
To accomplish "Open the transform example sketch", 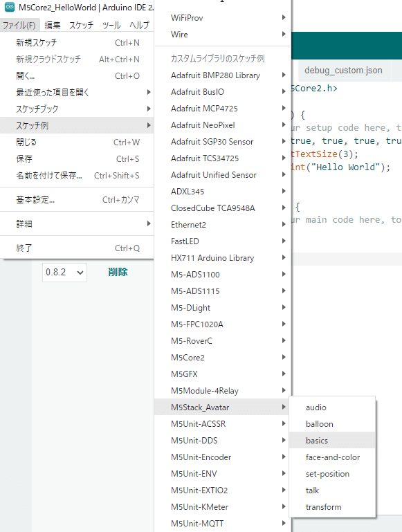I will pyautogui.click(x=332, y=507).
